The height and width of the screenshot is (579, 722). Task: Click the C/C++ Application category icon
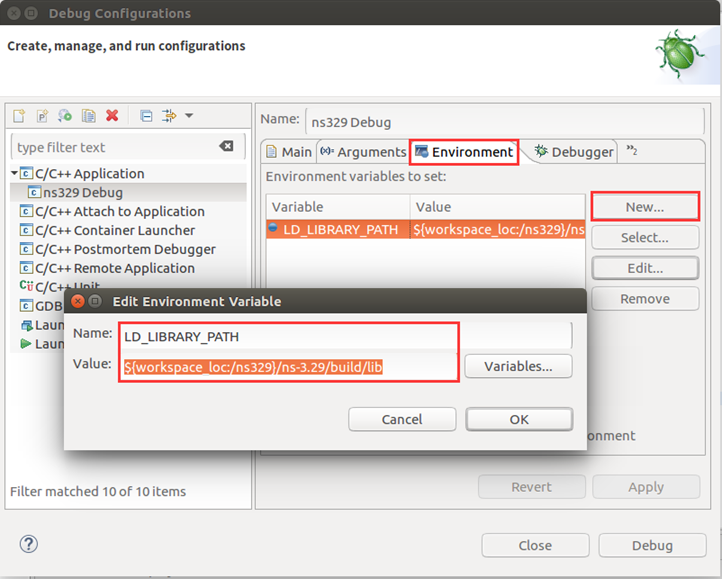[x=26, y=173]
